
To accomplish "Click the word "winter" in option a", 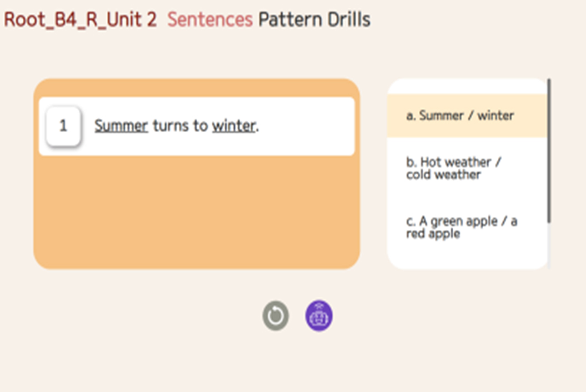I will point(495,115).
